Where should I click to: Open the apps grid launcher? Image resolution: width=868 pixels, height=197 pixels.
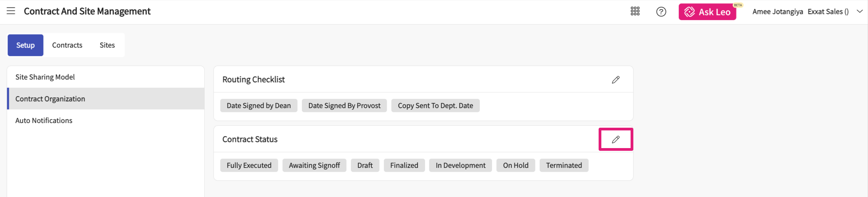pos(635,12)
